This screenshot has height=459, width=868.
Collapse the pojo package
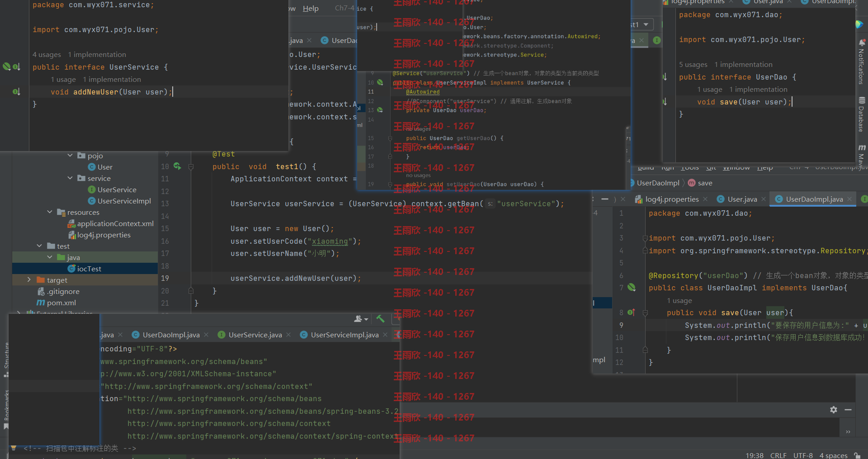pyautogui.click(x=70, y=156)
